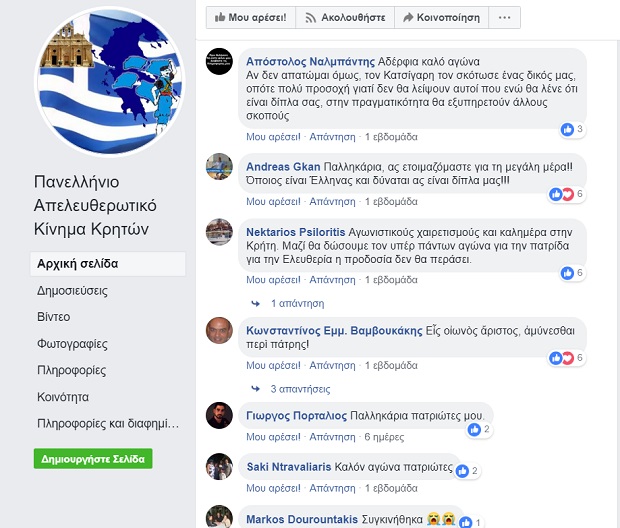
Task: Open the Δημοσιεύσεις section in the sidebar
Action: (72, 291)
